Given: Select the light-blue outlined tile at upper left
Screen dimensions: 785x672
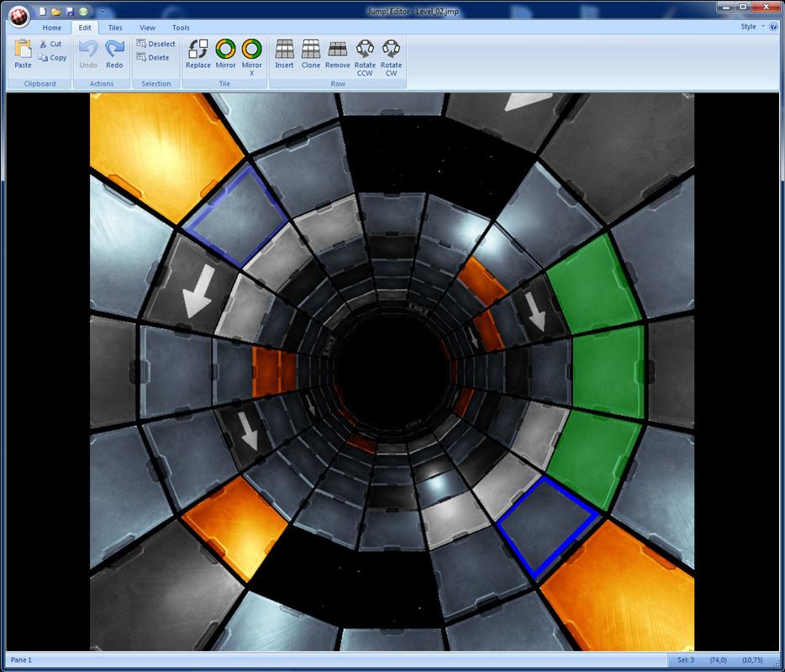Looking at the screenshot, I should click(236, 216).
